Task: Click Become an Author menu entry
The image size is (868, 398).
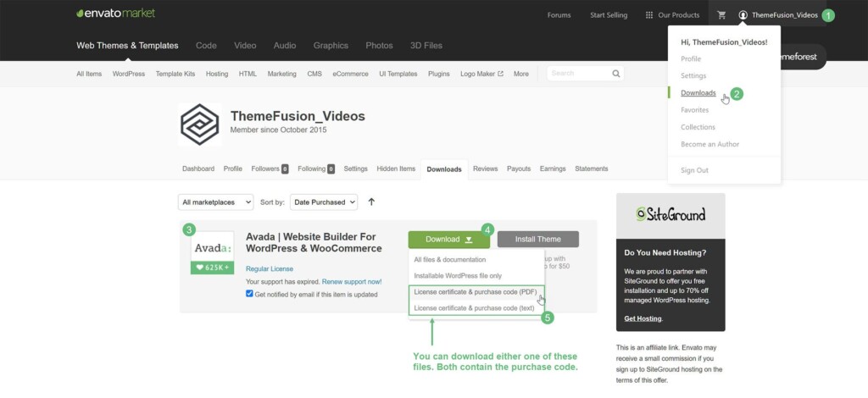Action: [x=709, y=144]
